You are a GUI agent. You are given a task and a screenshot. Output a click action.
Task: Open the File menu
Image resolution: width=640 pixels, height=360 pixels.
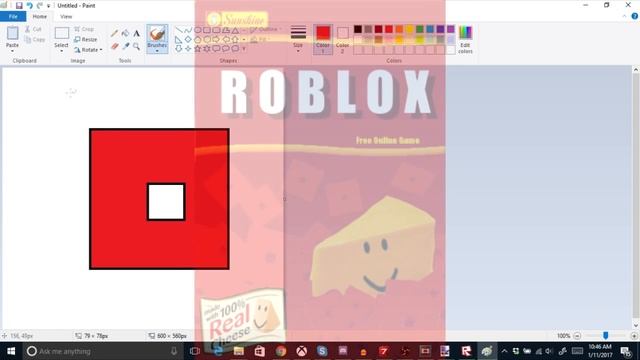(13, 16)
